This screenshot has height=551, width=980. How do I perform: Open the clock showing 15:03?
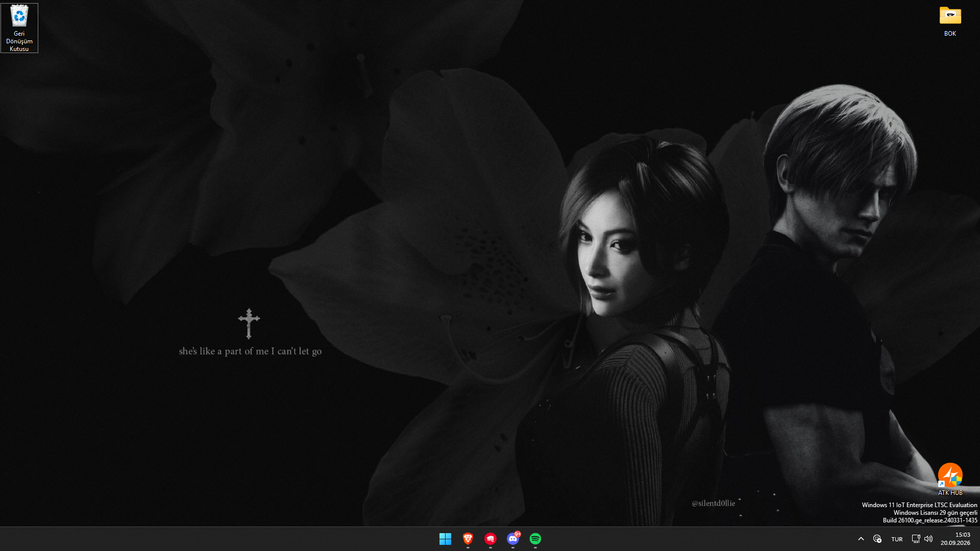click(955, 539)
